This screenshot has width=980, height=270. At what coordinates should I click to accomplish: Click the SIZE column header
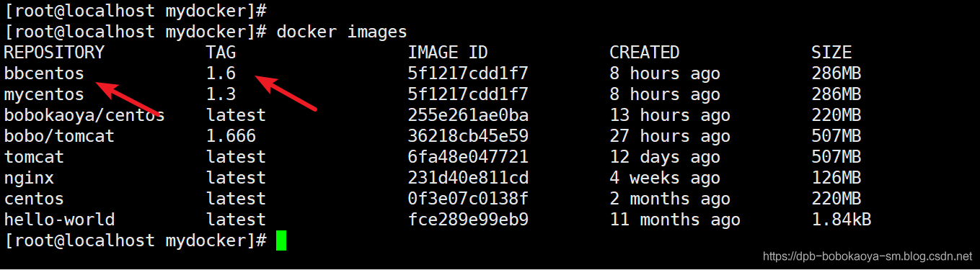tap(831, 53)
